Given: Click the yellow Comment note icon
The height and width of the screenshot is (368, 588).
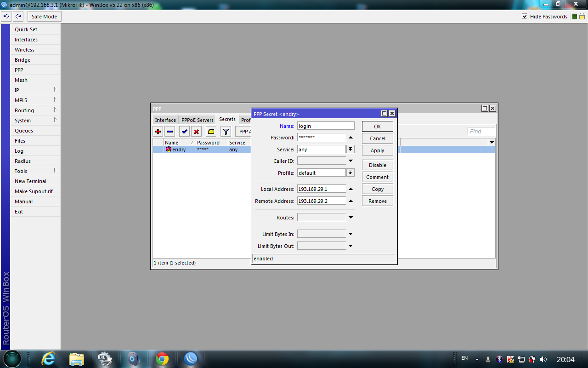Looking at the screenshot, I should (x=211, y=132).
